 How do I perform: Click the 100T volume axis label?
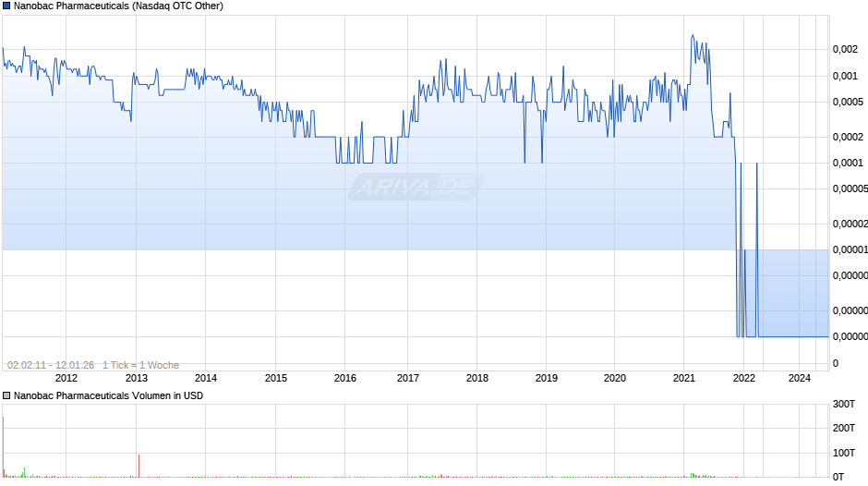[x=844, y=453]
